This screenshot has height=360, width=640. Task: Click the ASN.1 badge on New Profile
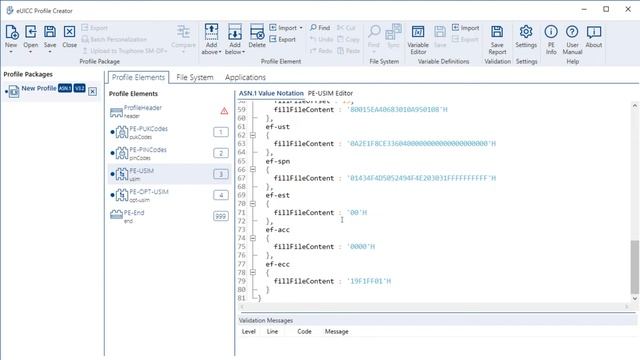coord(65,88)
